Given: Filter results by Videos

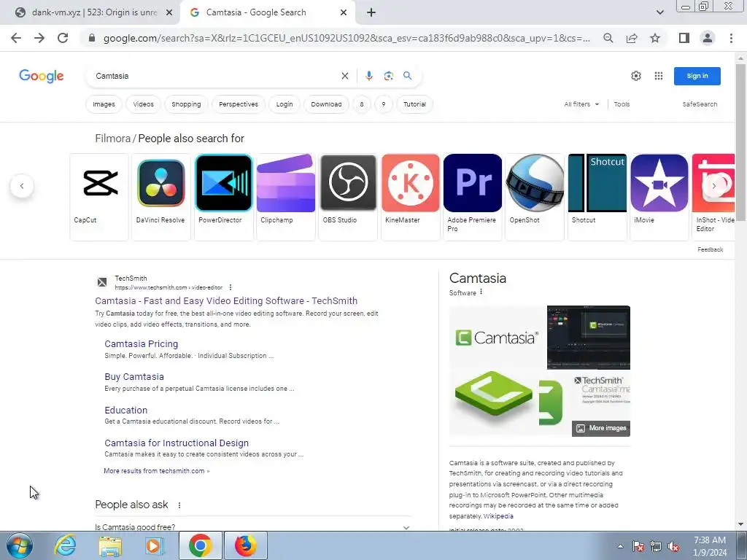Looking at the screenshot, I should click(144, 104).
